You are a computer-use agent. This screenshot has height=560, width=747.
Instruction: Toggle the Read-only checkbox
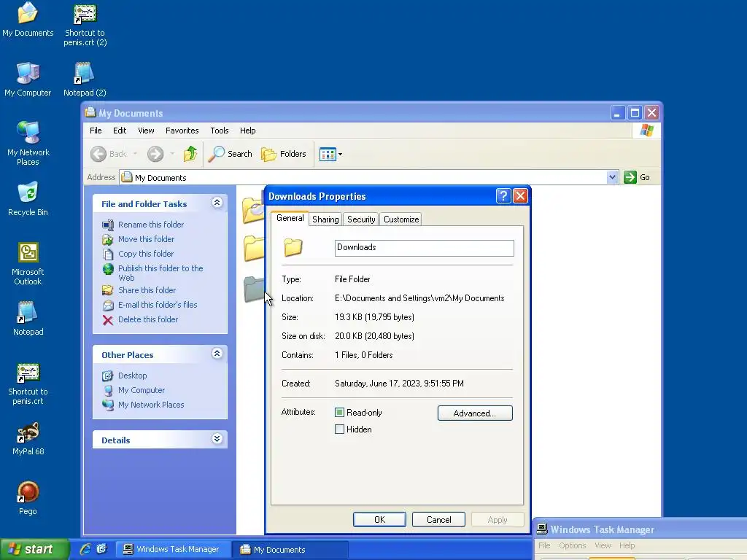click(x=339, y=413)
